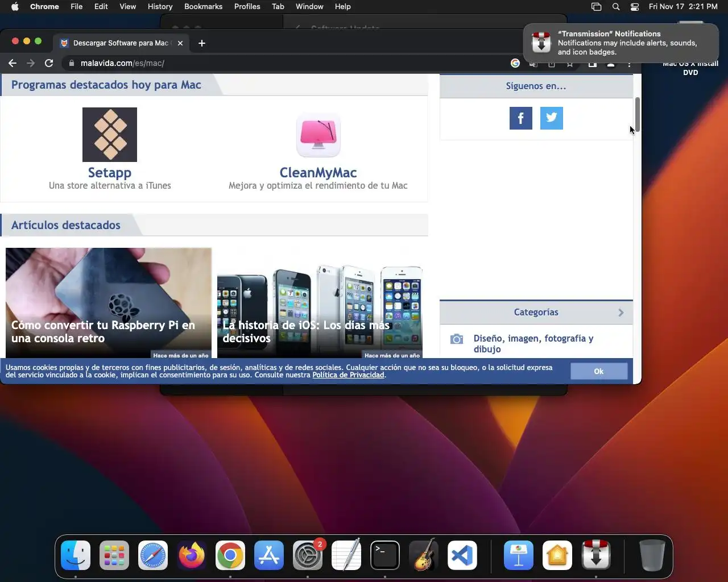The width and height of the screenshot is (728, 582).
Task: Open the History menu
Action: click(x=160, y=6)
